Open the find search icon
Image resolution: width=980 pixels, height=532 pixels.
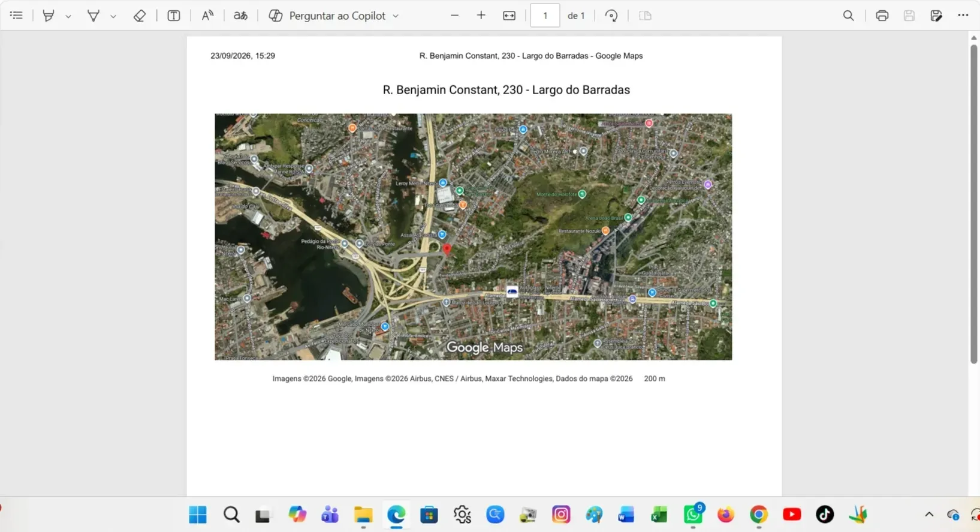click(849, 16)
